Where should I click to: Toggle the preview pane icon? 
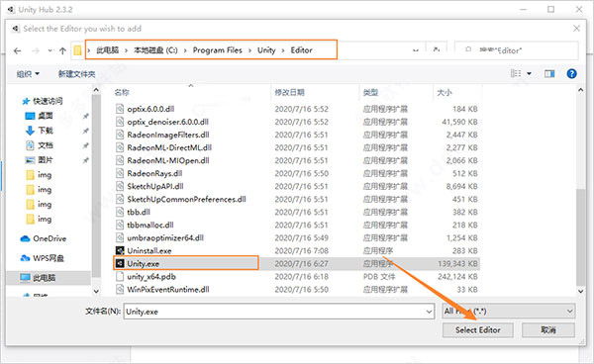549,74
